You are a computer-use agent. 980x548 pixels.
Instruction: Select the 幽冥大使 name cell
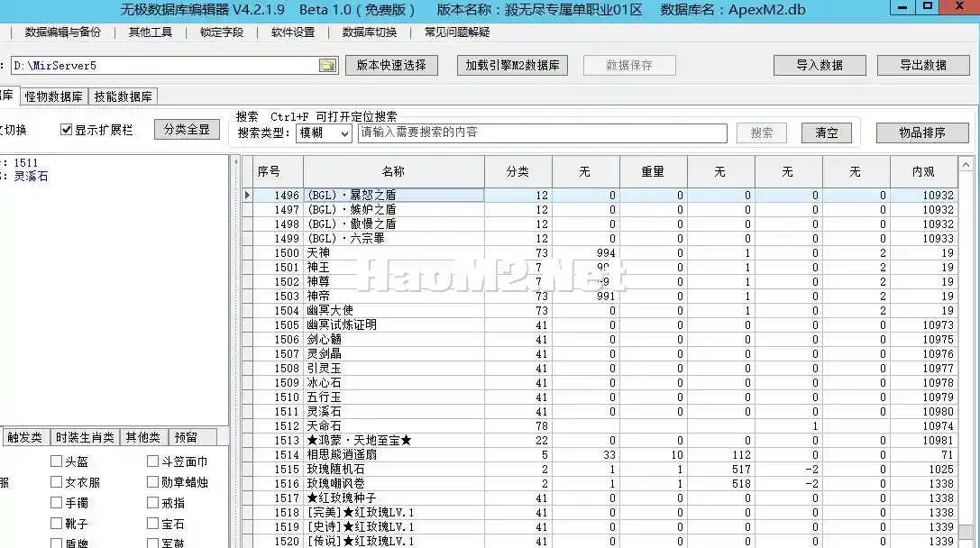tap(394, 310)
